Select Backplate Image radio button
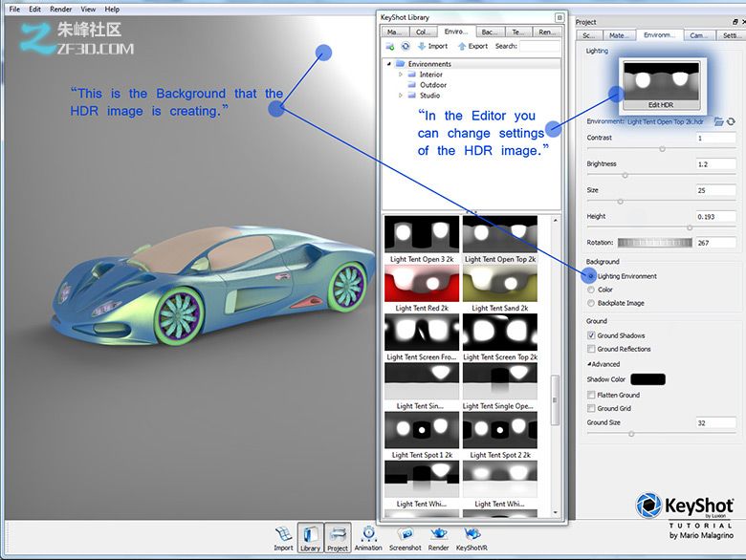The height and width of the screenshot is (560, 746). 591,303
